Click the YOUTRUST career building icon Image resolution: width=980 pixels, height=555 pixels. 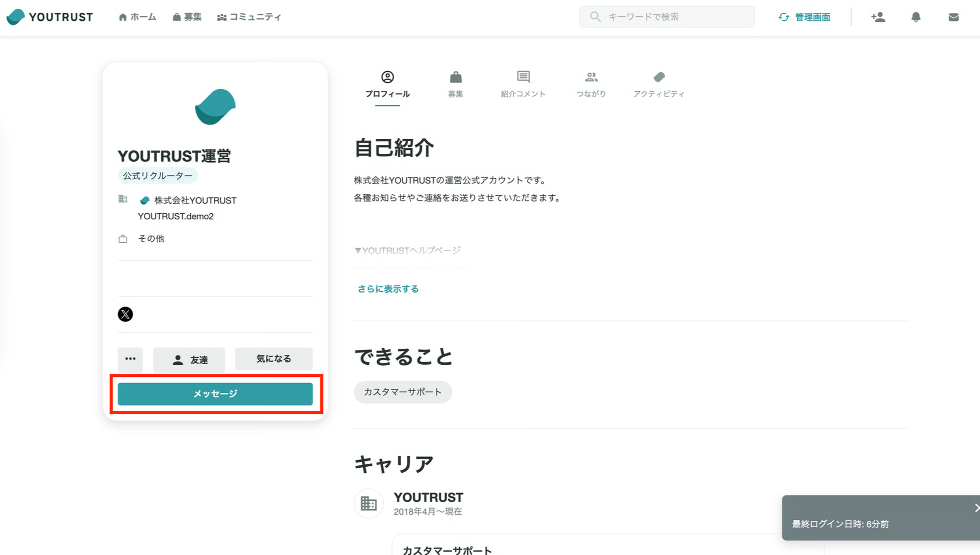[x=369, y=503]
